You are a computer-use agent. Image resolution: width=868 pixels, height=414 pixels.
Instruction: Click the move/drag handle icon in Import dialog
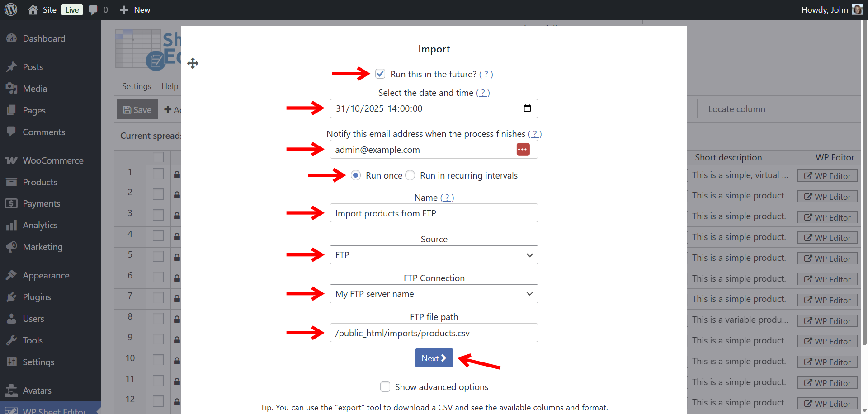(x=193, y=63)
